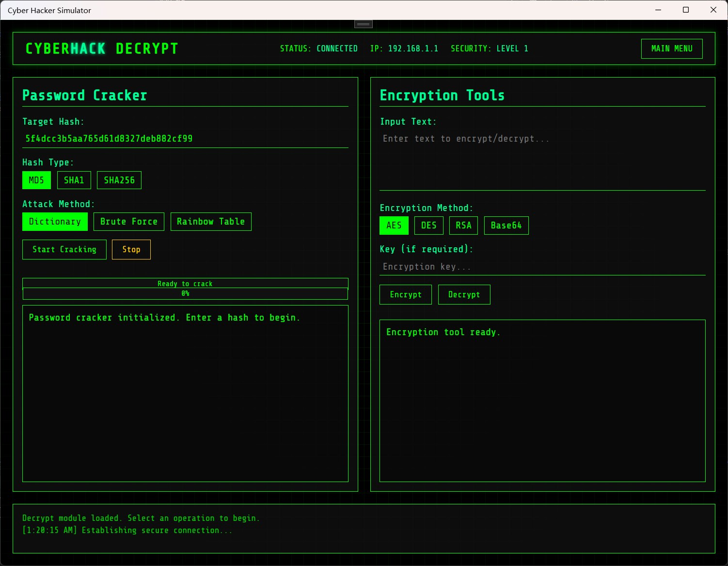This screenshot has height=566, width=728.
Task: Enable AES encryption mode
Action: 394,225
